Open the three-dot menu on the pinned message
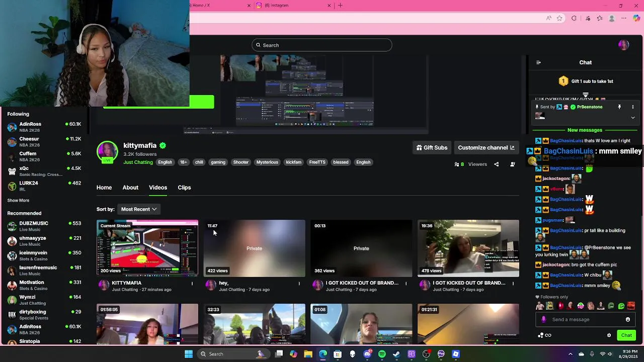This screenshot has width=644, height=362. tap(633, 107)
